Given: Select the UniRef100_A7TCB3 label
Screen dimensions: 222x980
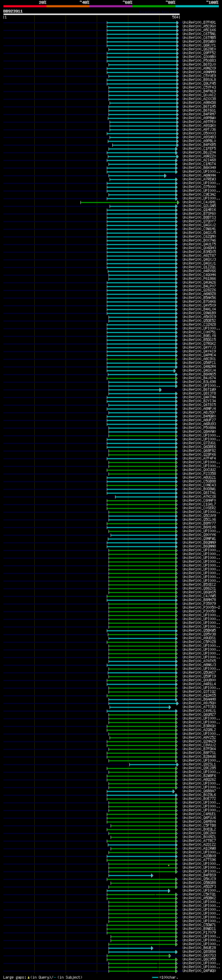Looking at the screenshot, I should pos(199,707).
